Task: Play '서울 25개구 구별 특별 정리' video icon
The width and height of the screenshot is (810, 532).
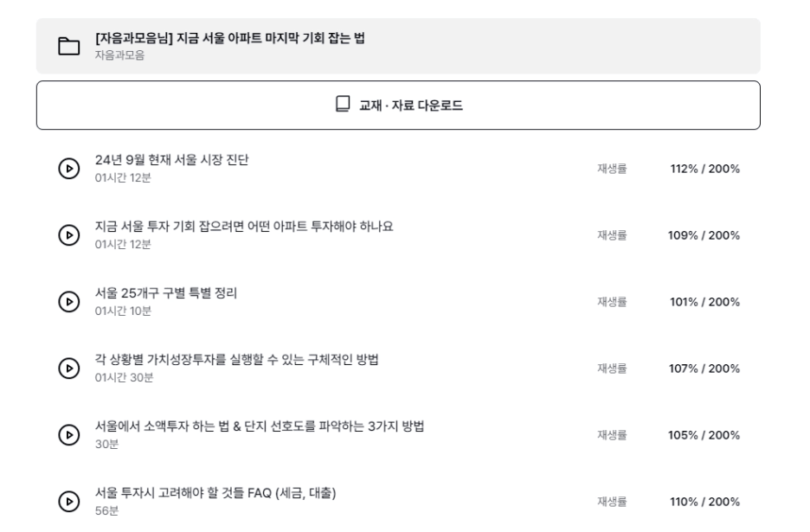Action: coord(68,302)
